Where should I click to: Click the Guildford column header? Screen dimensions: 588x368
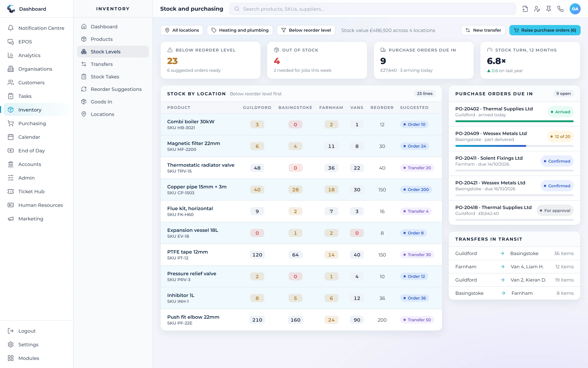(257, 108)
